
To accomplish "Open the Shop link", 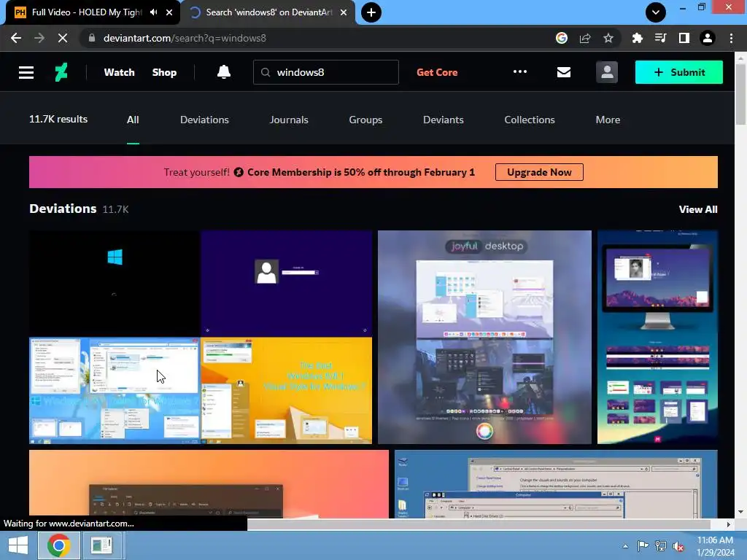I will (x=164, y=72).
